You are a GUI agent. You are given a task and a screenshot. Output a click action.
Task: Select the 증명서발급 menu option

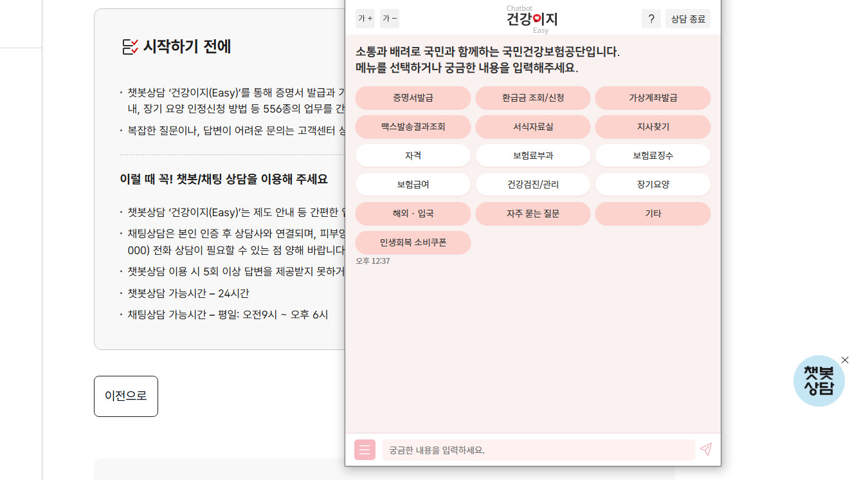pyautogui.click(x=413, y=98)
